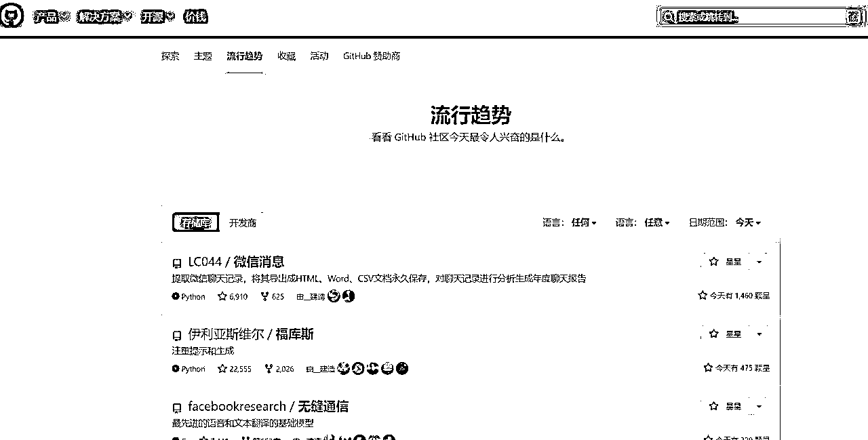The height and width of the screenshot is (440, 868).
Task: Click the 今天有 475 颗星 text
Action: click(x=737, y=368)
